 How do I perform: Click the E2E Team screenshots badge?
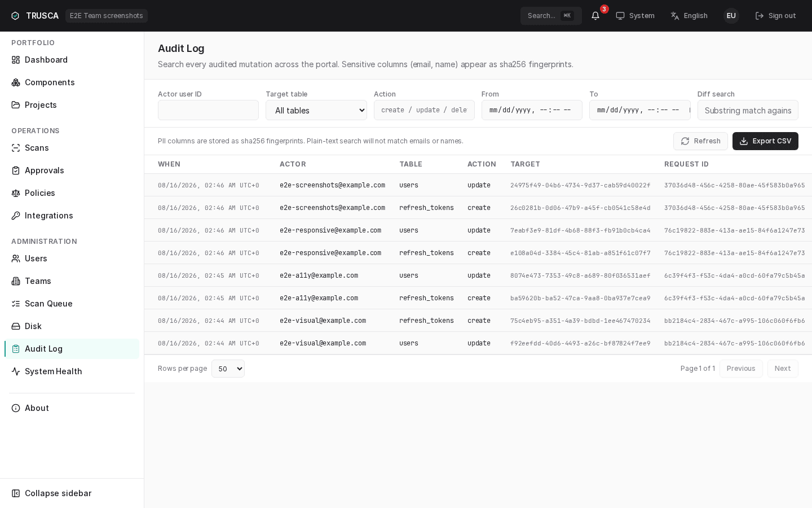pos(107,16)
